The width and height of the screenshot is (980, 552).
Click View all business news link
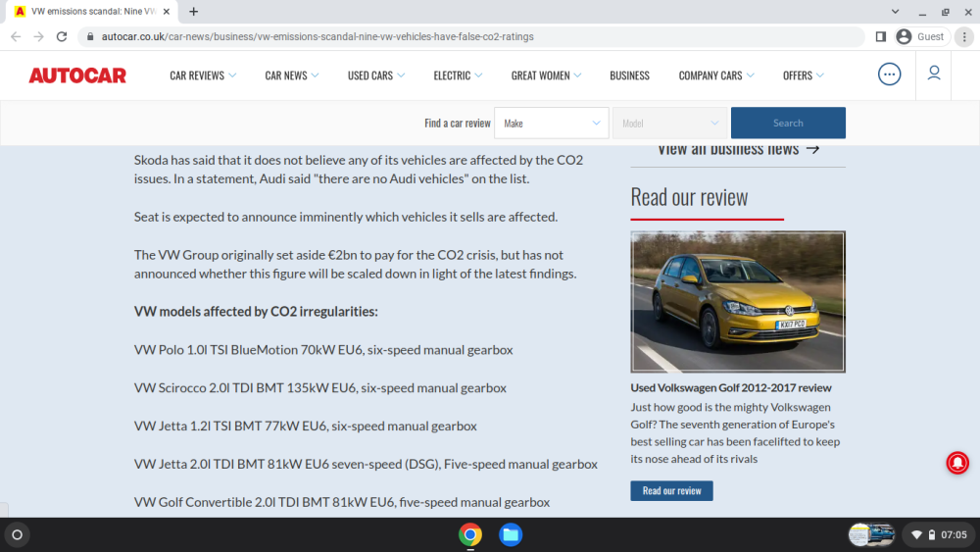click(738, 150)
